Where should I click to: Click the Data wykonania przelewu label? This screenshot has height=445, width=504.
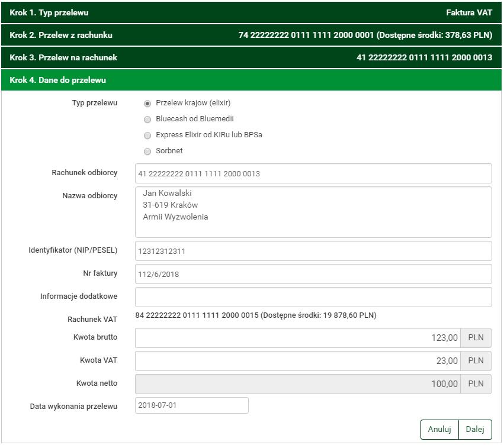tap(73, 407)
